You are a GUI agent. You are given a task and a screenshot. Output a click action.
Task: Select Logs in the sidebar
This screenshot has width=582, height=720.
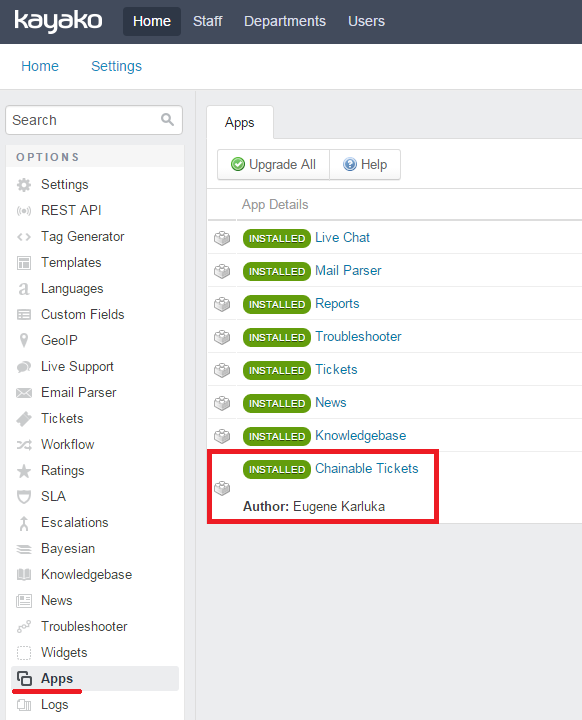click(x=55, y=704)
